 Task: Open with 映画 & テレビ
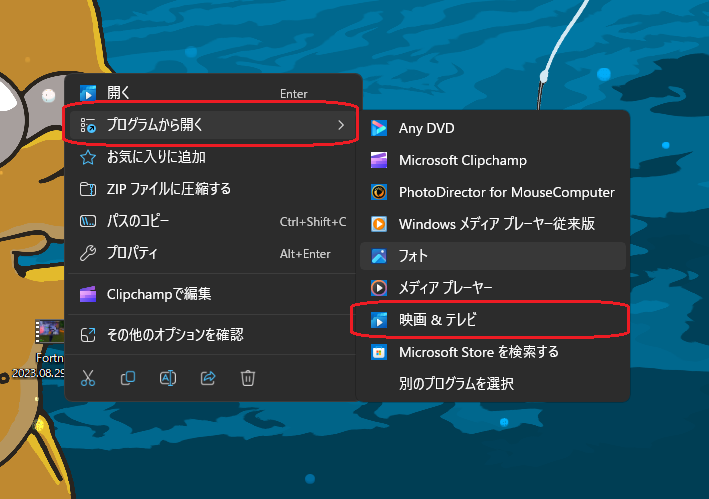coord(493,320)
